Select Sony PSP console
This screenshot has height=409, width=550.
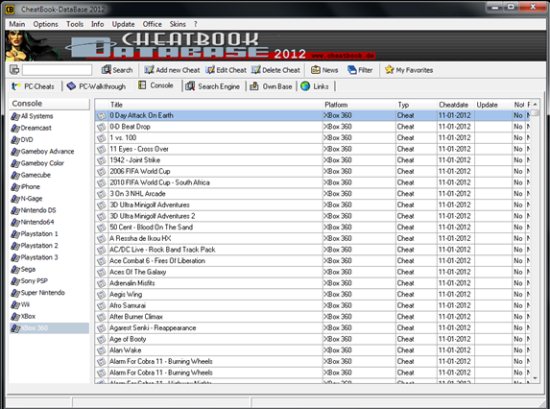coord(29,281)
